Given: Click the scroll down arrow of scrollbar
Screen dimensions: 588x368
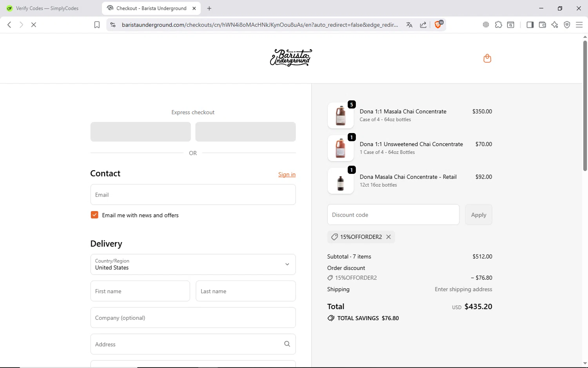Looking at the screenshot, I should pos(585,364).
